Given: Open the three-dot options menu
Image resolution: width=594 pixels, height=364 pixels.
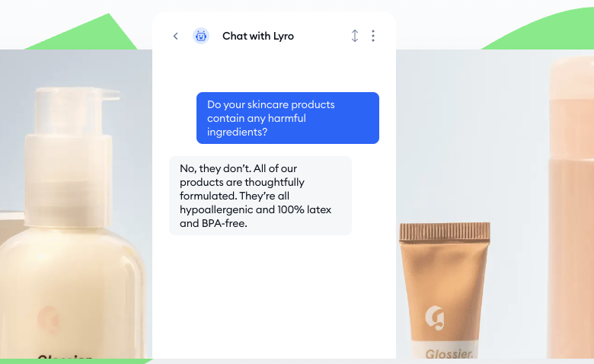Looking at the screenshot, I should (373, 36).
